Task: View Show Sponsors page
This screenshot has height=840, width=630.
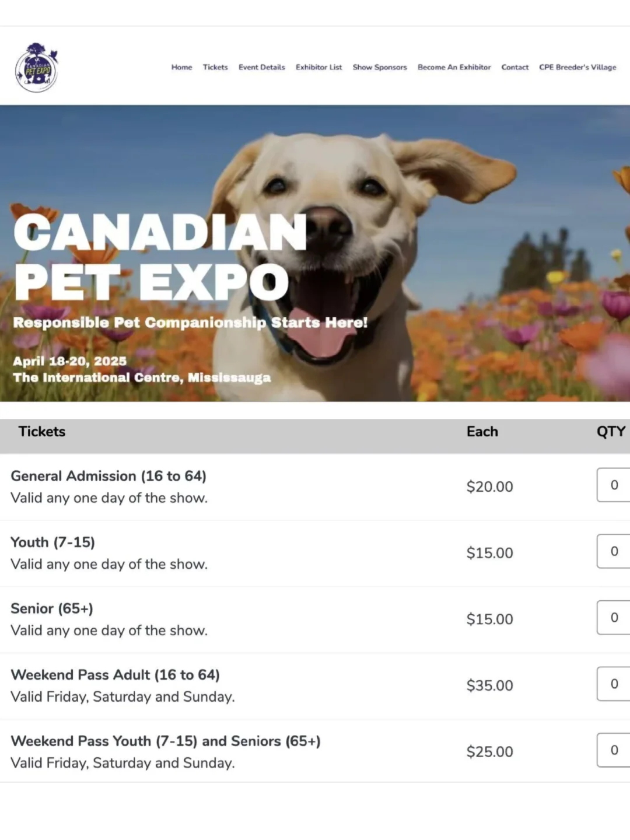Action: 380,68
